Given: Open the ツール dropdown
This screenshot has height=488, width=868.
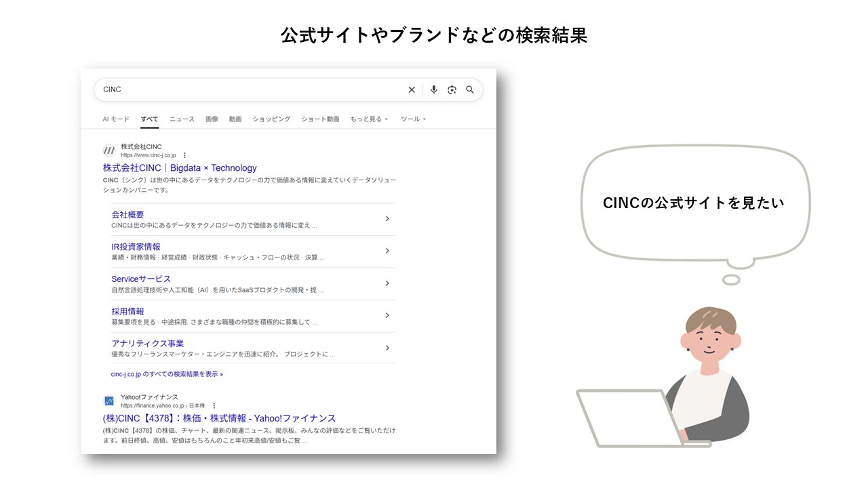Looking at the screenshot, I should click(412, 119).
